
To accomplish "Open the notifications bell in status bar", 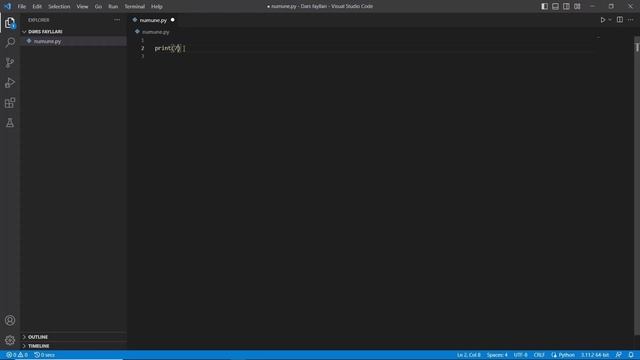I will [631, 355].
